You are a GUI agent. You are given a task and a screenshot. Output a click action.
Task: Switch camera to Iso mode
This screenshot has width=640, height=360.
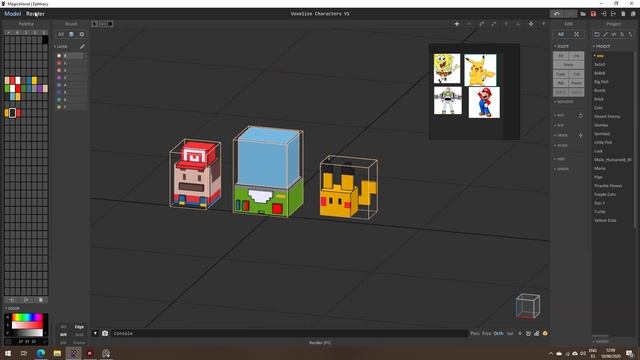point(510,333)
